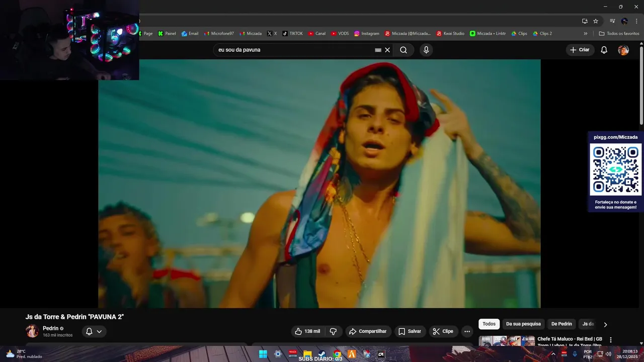Screen dimensions: 644x362
Task: Clear the search text with the X
Action: coord(387,50)
